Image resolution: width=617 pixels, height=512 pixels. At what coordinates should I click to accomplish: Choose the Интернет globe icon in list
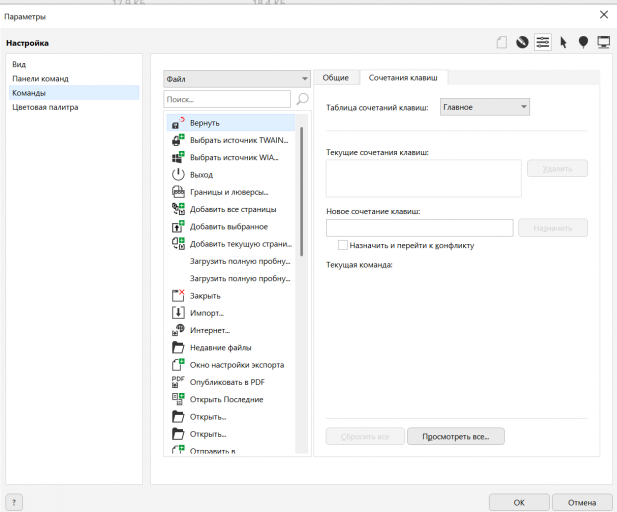click(178, 330)
